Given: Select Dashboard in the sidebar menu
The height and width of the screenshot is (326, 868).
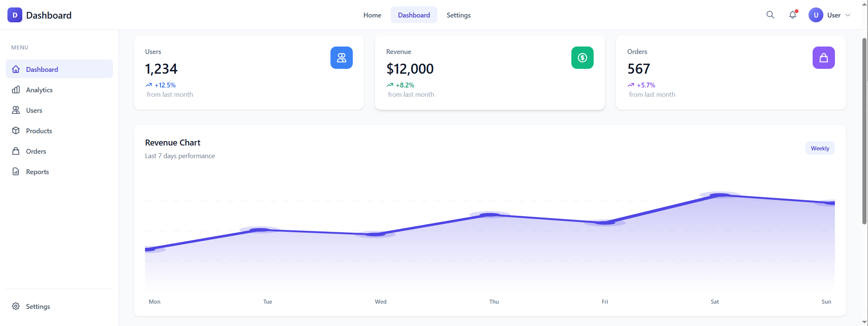Looking at the screenshot, I should pos(59,69).
